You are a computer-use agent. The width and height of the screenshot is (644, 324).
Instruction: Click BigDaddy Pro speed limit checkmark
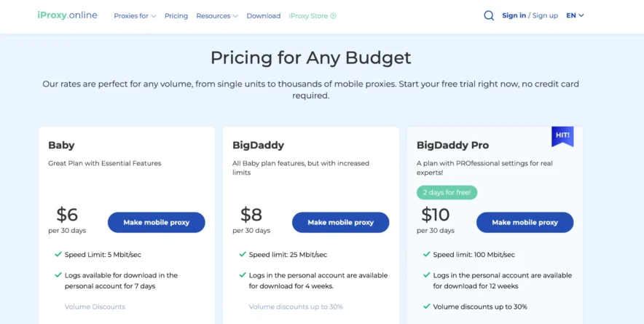point(426,254)
